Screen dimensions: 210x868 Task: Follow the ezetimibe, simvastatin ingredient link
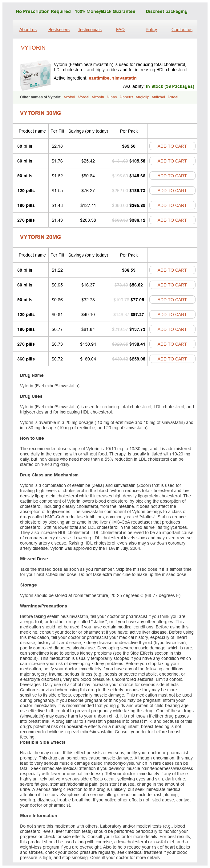coord(112,78)
